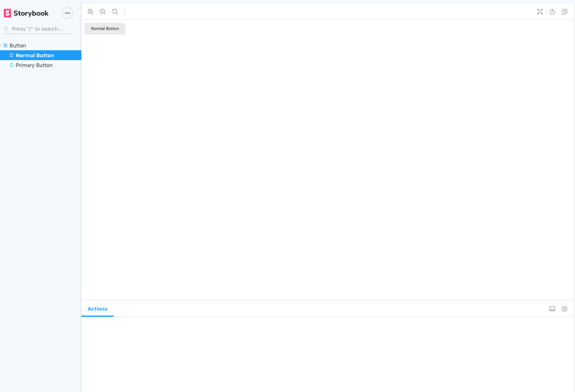Viewport: 575px width, 392px height.
Task: Open the Primary Button story
Action: click(40, 65)
